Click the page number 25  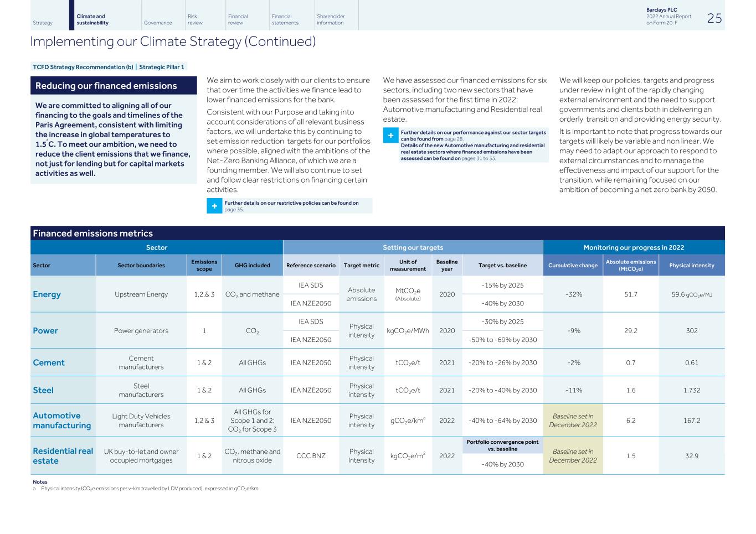pyautogui.click(x=714, y=18)
